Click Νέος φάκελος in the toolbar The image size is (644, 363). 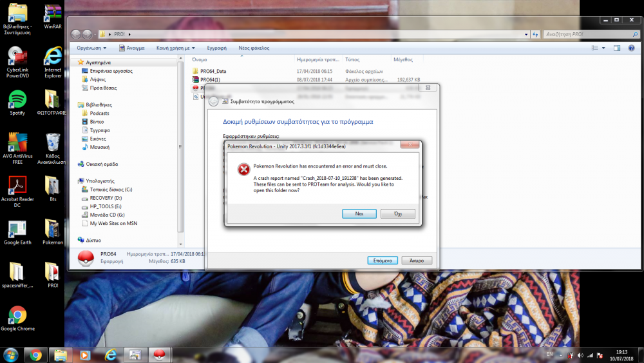[x=254, y=48]
